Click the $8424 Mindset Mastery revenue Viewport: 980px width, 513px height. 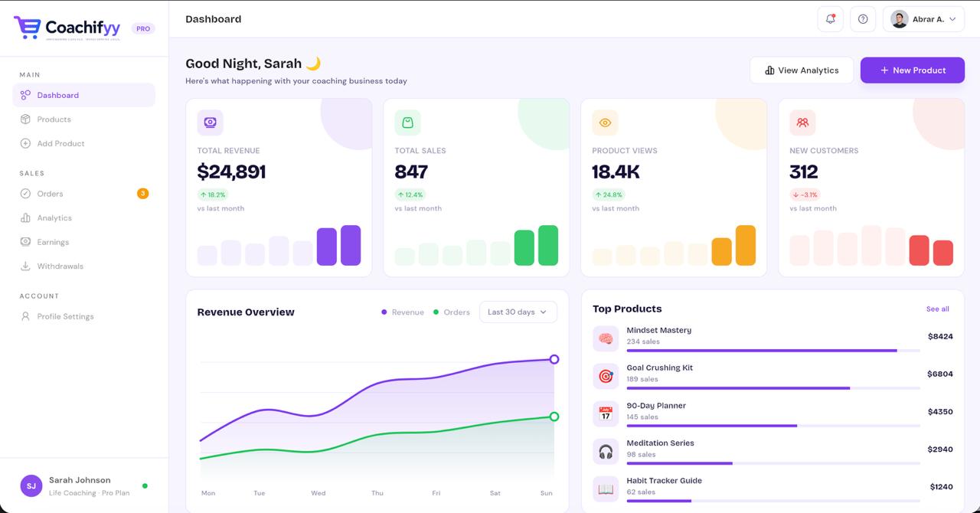coord(940,336)
